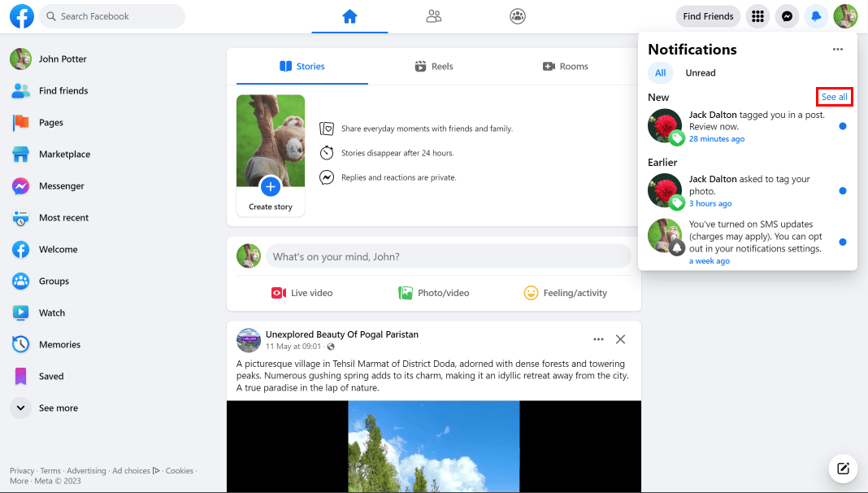868x493 pixels.
Task: Select Marketplace in the left sidebar
Action: point(63,154)
